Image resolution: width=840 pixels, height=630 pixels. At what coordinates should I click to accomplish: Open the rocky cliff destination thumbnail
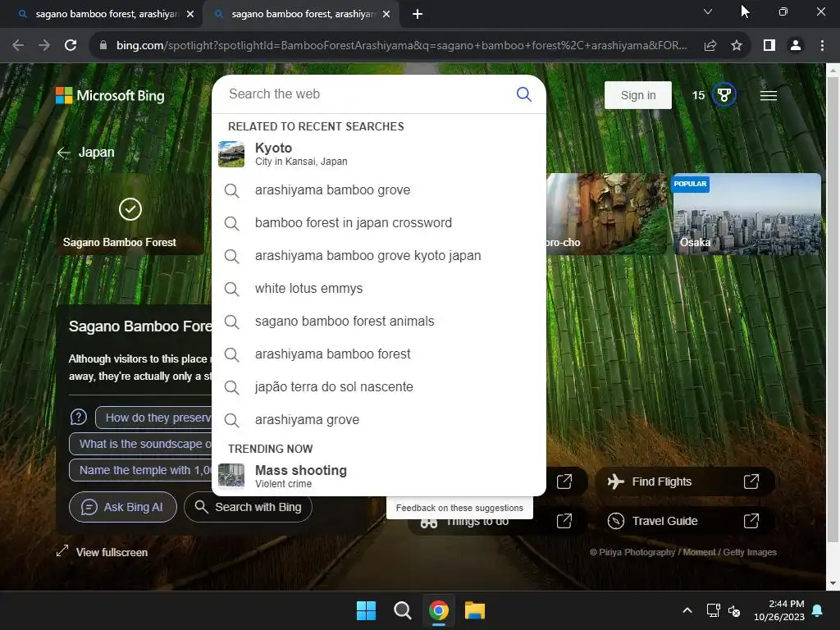tap(606, 213)
